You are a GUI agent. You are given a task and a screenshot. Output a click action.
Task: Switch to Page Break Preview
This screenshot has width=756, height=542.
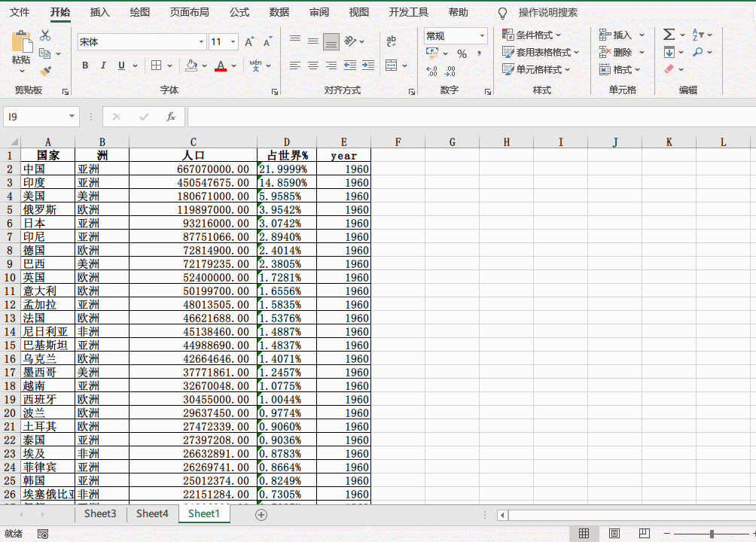click(644, 533)
